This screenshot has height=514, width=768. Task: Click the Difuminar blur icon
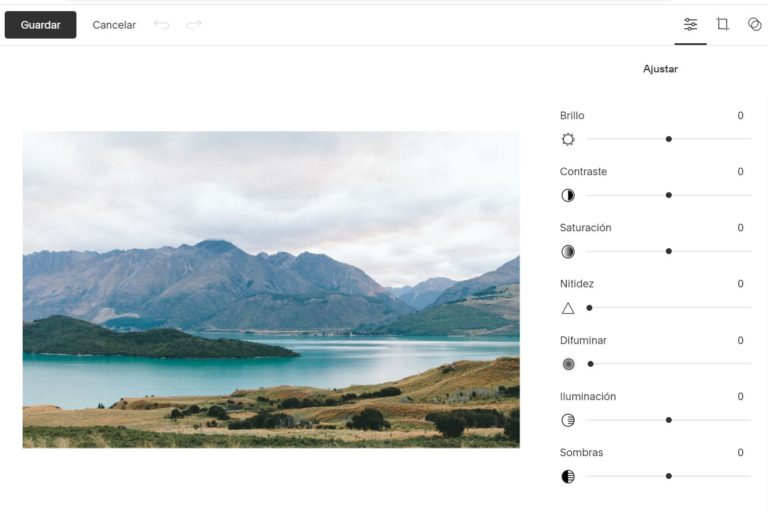click(568, 364)
